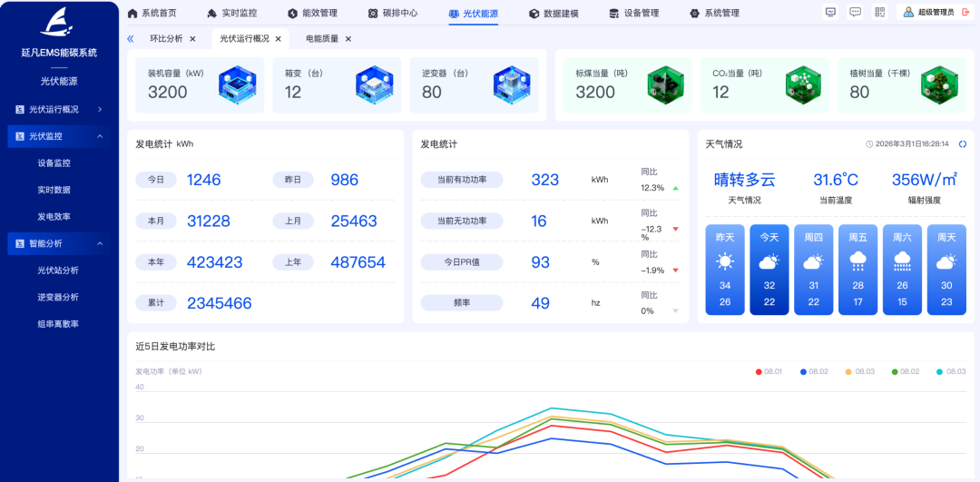This screenshot has width=980, height=482.
Task: Toggle the red 08.01 legend series
Action: [x=770, y=371]
